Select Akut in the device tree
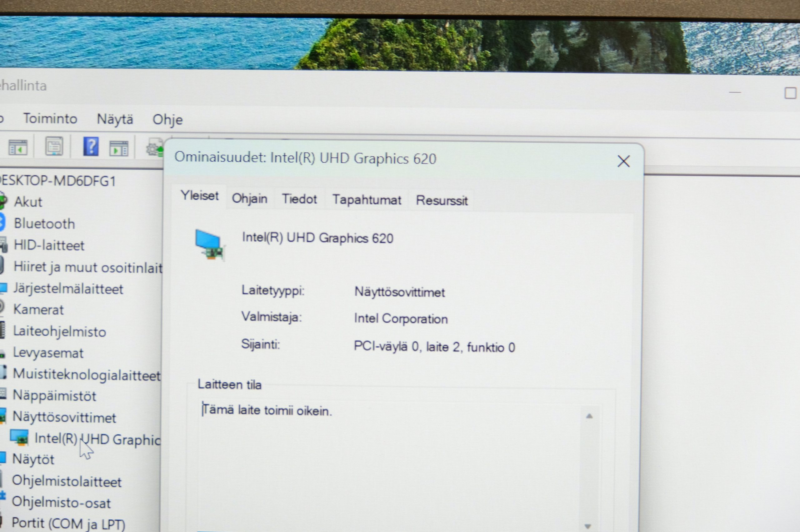Viewport: 800px width, 532px height. (x=28, y=202)
